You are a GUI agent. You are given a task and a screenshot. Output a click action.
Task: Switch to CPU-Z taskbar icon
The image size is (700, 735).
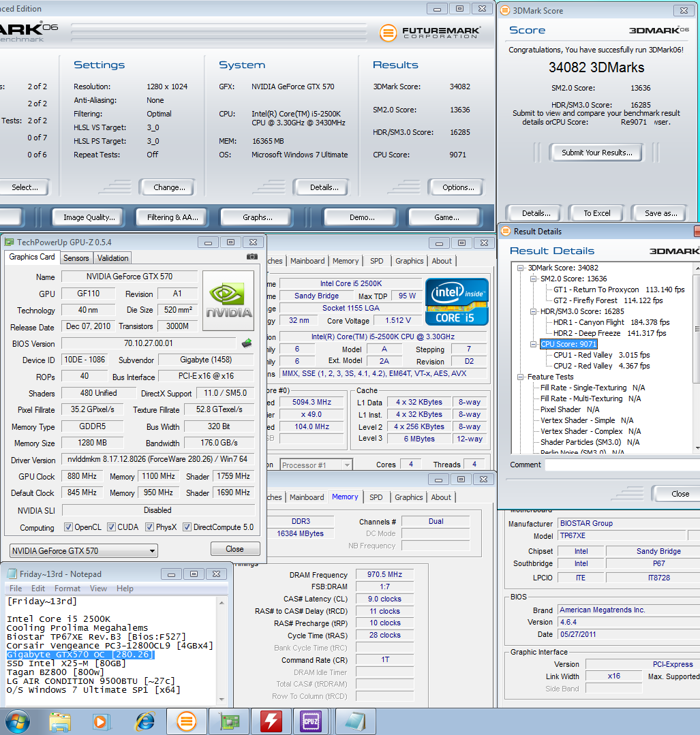click(x=311, y=721)
